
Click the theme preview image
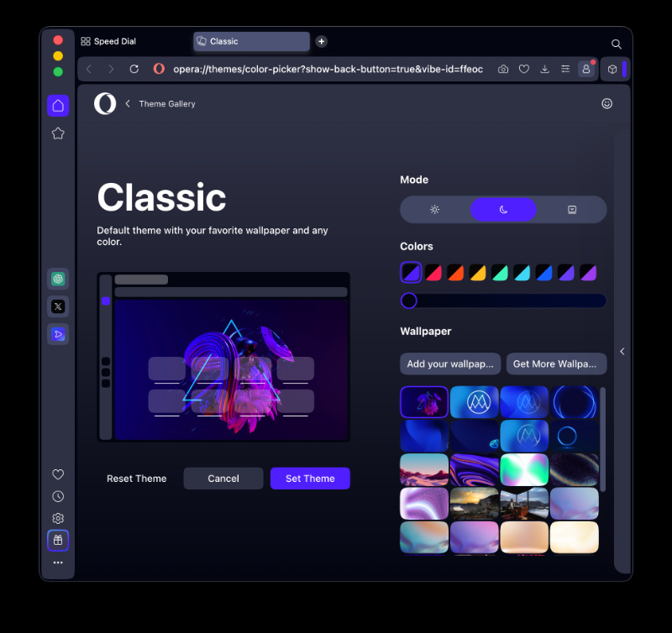coord(223,357)
